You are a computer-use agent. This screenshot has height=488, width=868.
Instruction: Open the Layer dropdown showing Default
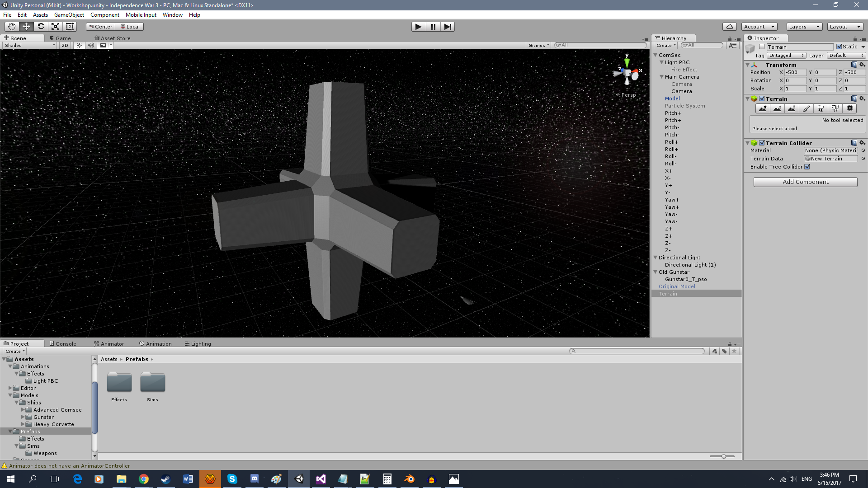[846, 55]
